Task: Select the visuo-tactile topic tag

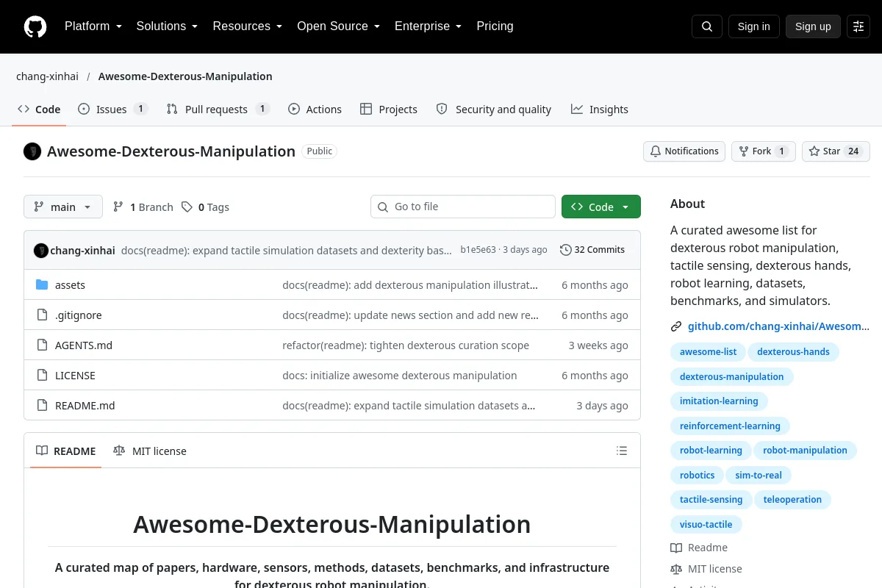Action: [x=706, y=525]
